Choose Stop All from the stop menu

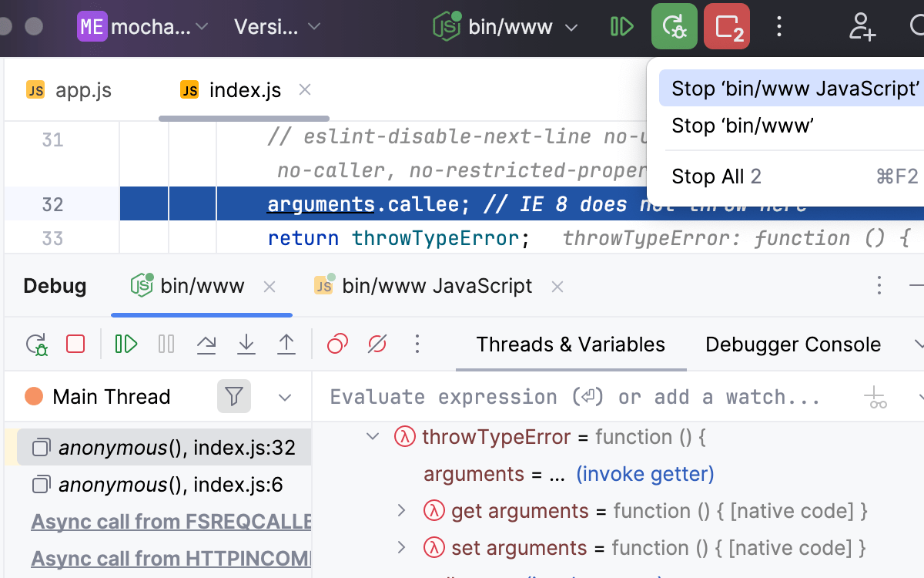716,176
